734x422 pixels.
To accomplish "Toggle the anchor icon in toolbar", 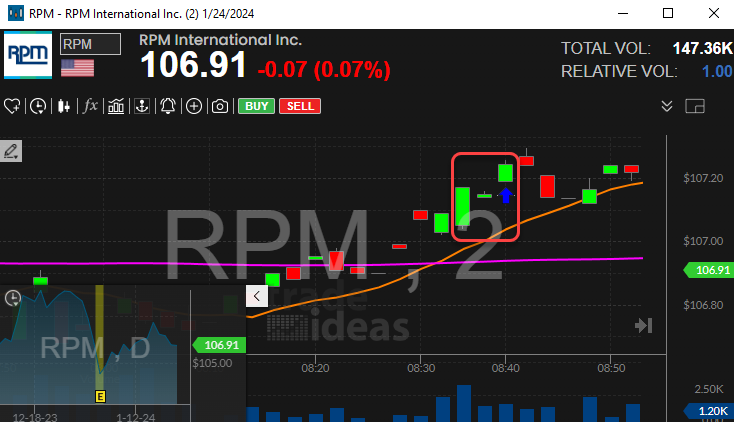I will coord(142,106).
